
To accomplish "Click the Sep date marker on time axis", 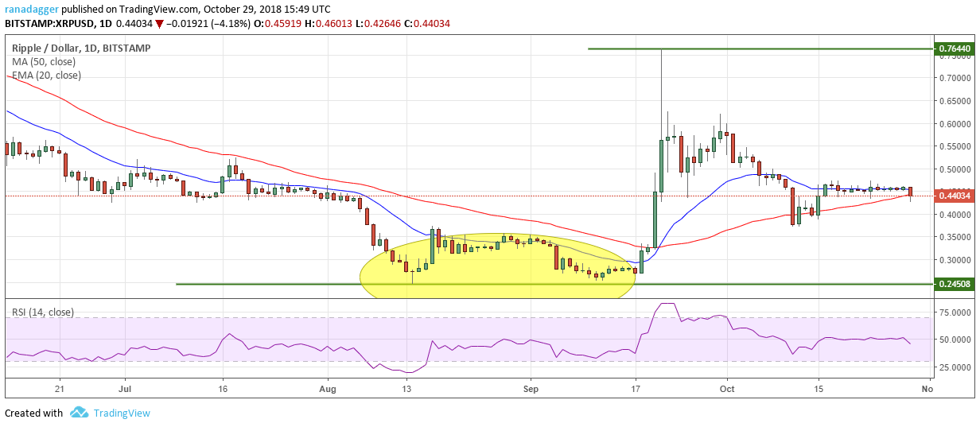I will [531, 390].
